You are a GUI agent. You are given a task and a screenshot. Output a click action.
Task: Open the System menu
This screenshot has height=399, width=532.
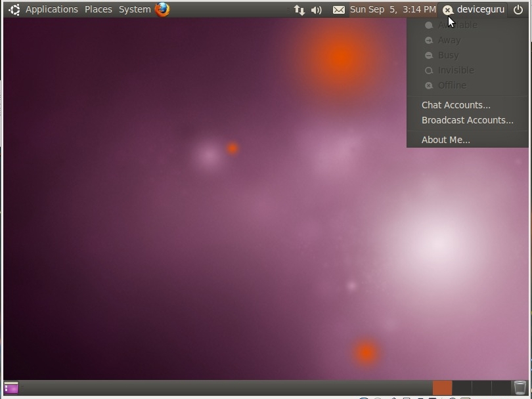(x=135, y=9)
